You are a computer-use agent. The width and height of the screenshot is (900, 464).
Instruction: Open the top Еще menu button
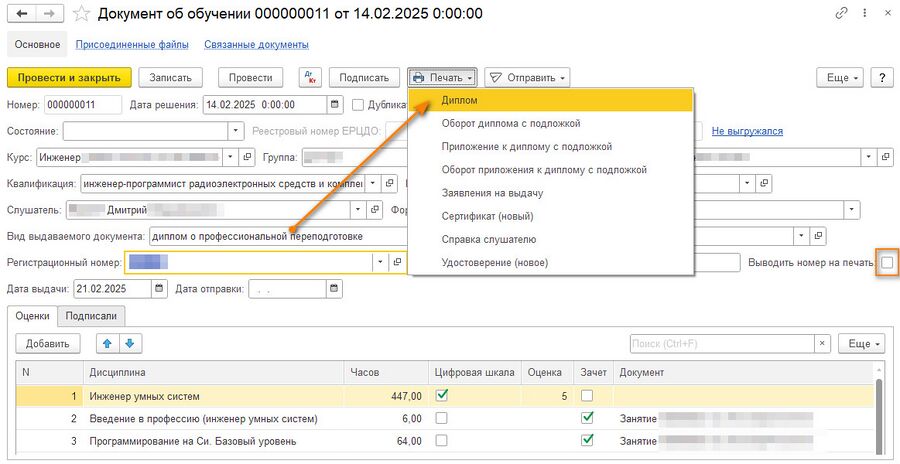click(x=840, y=78)
